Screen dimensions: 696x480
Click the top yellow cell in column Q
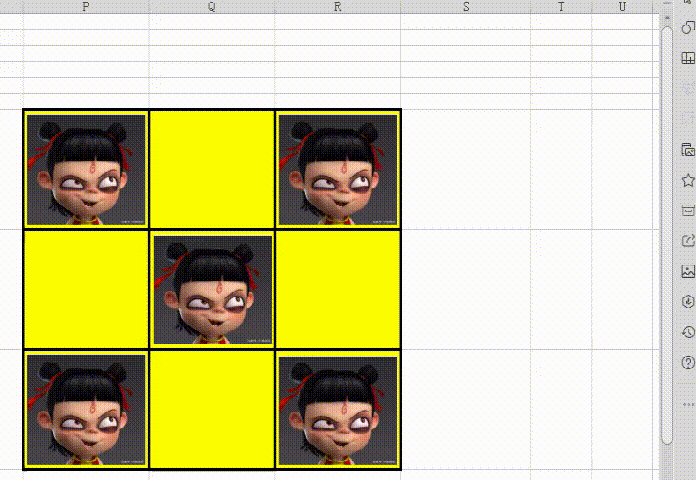(x=212, y=169)
